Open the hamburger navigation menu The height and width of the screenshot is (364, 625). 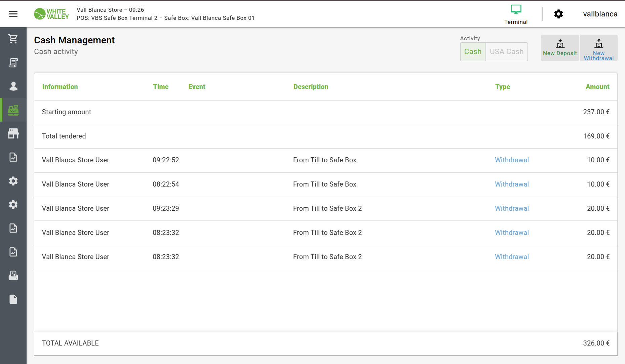(13, 14)
